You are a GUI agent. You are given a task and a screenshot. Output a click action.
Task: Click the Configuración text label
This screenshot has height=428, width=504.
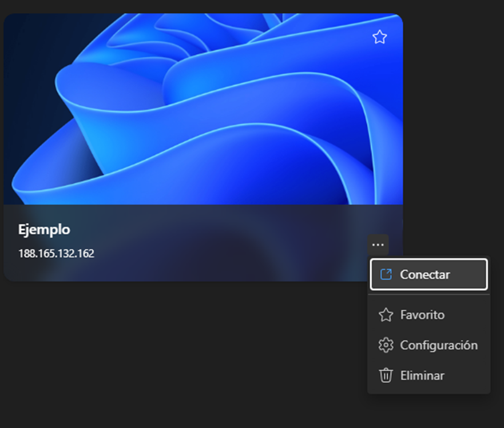point(439,345)
